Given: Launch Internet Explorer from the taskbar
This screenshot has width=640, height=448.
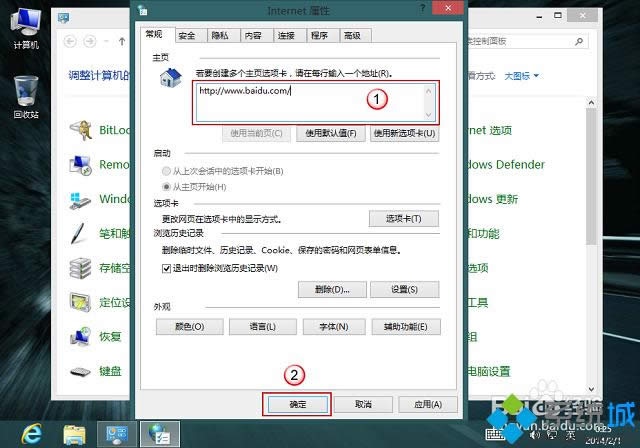Looking at the screenshot, I should pyautogui.click(x=32, y=434).
